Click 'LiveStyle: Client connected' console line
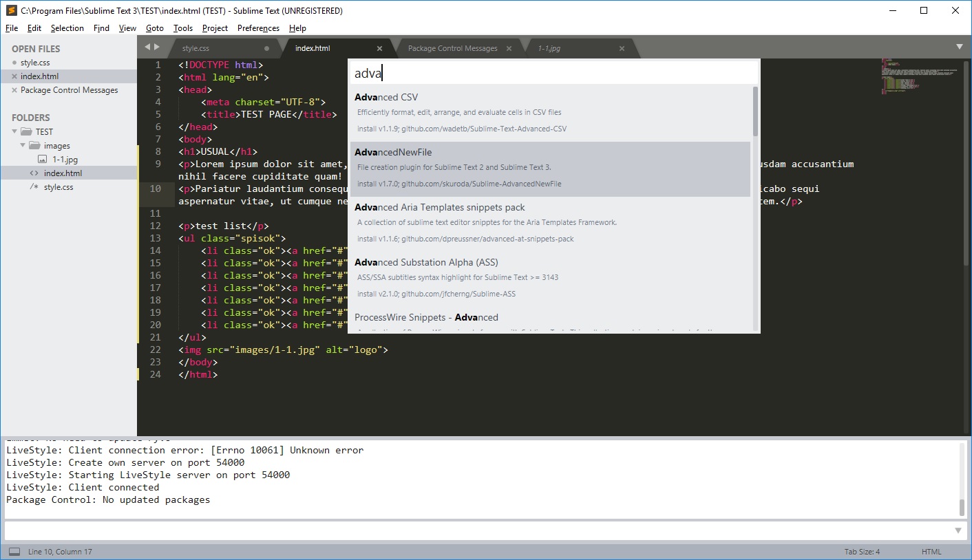 coord(83,487)
